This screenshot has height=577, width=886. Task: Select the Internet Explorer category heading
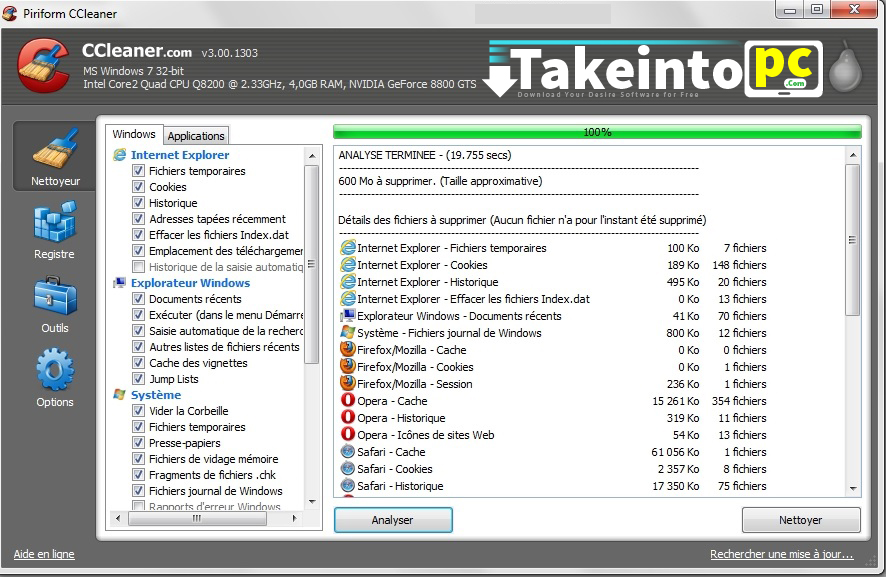(x=180, y=155)
